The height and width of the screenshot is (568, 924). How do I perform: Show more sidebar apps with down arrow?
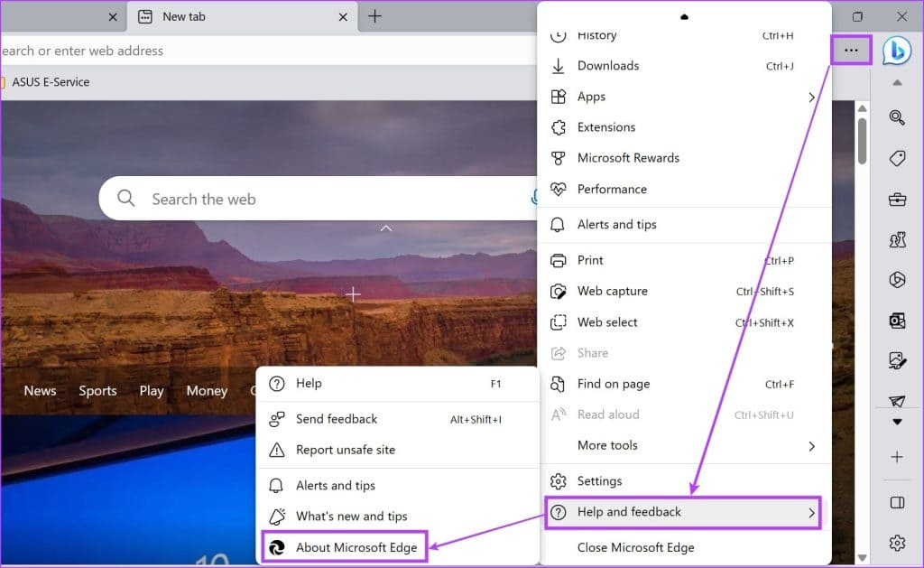coord(897,422)
